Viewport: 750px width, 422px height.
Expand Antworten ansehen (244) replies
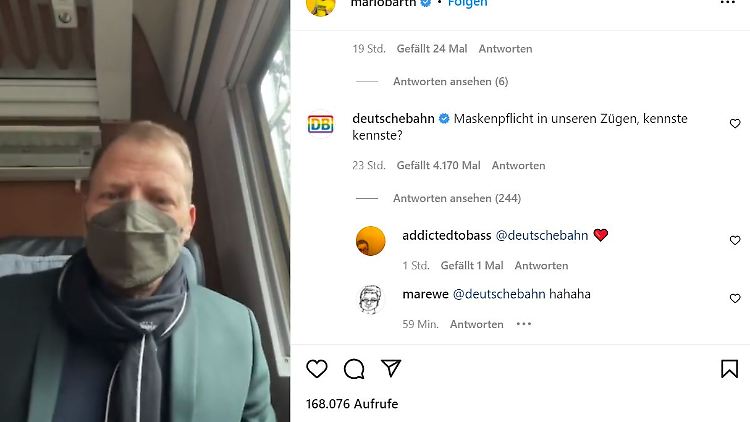[x=457, y=198]
